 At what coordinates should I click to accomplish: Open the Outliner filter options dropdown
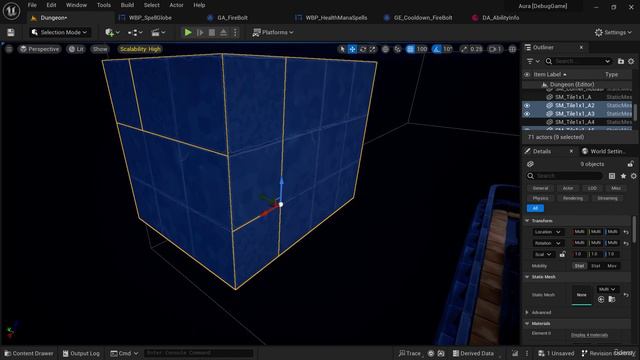pyautogui.click(x=533, y=61)
